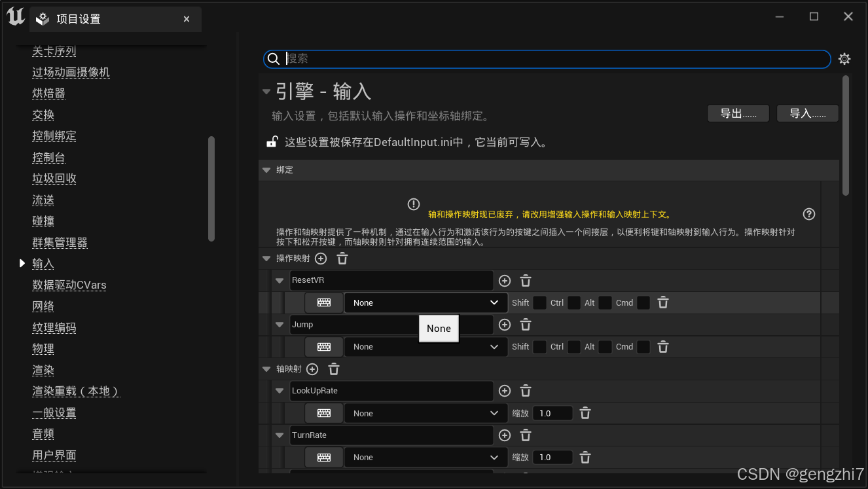Click the settings gear icon beside the search bar
This screenshot has width=868, height=489.
[x=844, y=58]
